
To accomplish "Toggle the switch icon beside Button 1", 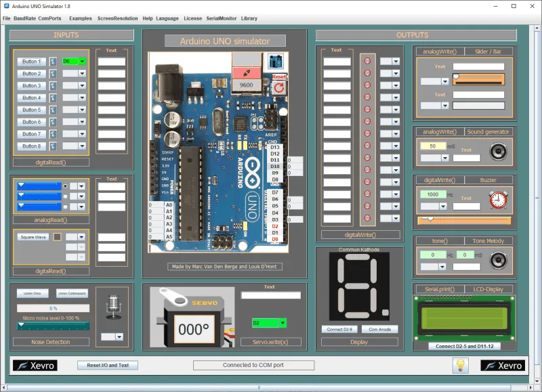I will (53, 62).
